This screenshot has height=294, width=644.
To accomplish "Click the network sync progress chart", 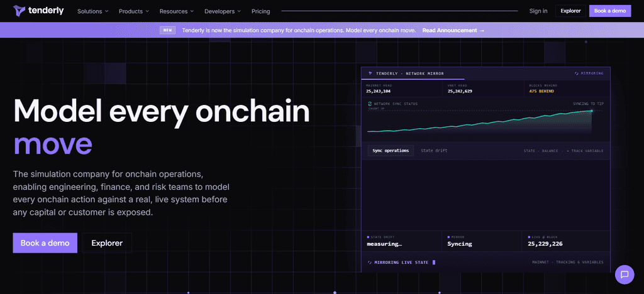I will coord(480,121).
